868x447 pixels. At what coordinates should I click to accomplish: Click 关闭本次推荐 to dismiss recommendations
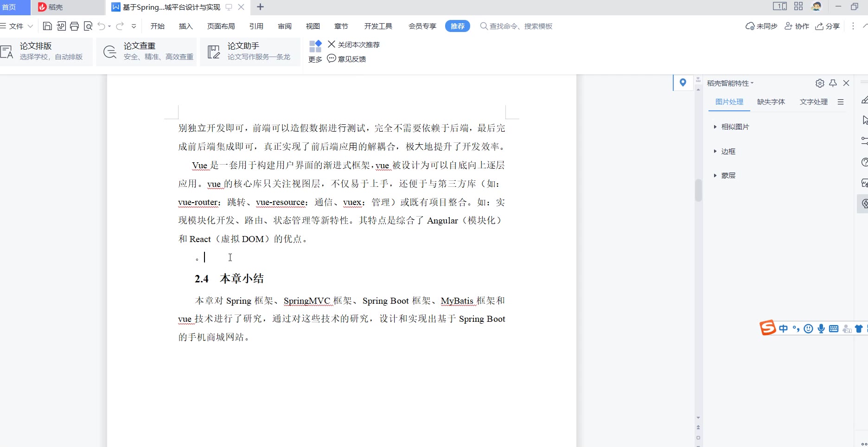pos(354,45)
